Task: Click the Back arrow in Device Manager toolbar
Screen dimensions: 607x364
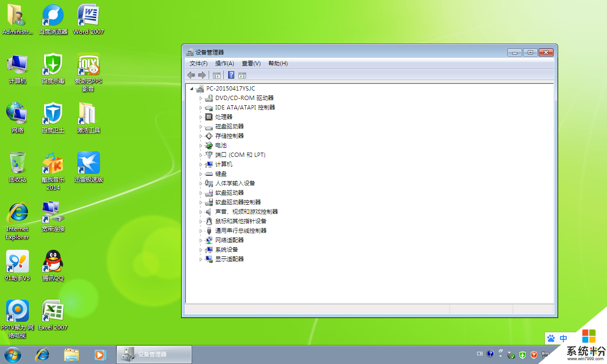Action: (191, 75)
